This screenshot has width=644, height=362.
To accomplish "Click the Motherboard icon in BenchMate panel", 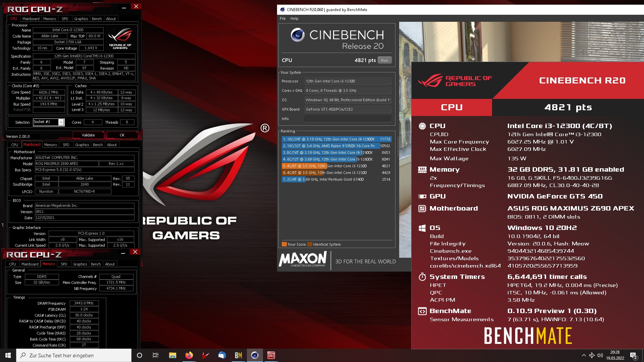I will [422, 208].
